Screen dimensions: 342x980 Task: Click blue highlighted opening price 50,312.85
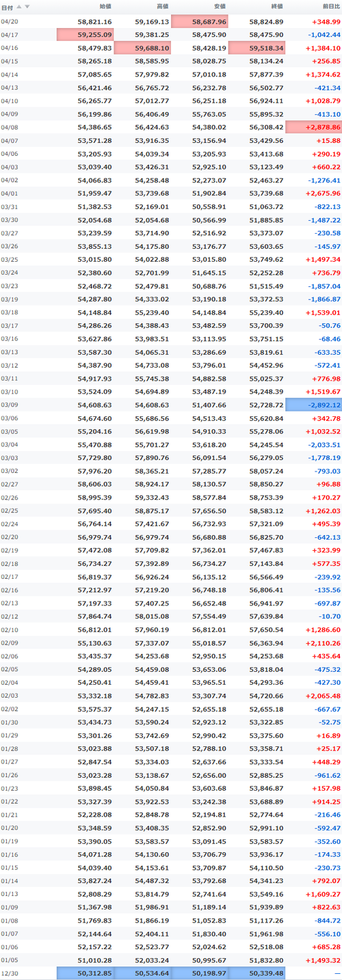[85, 972]
